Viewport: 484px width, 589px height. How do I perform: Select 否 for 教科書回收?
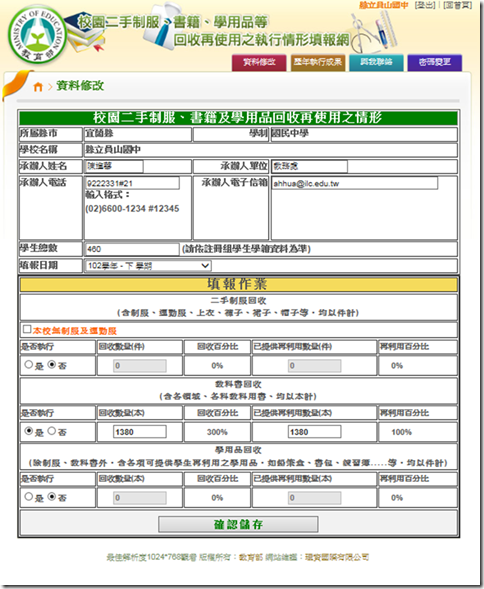pos(52,431)
